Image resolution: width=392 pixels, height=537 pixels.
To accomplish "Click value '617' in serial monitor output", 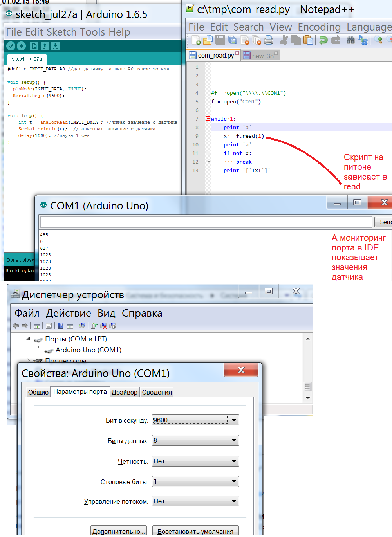I will (x=44, y=248).
